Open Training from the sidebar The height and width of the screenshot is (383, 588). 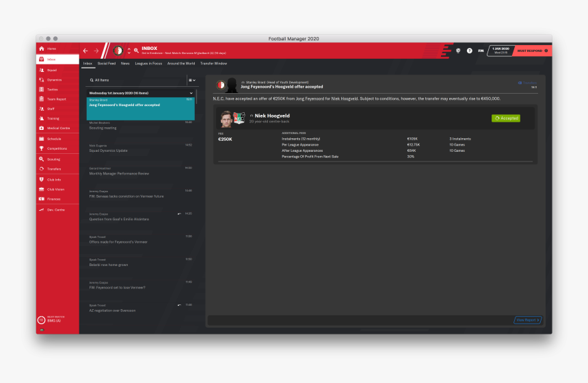pos(57,118)
